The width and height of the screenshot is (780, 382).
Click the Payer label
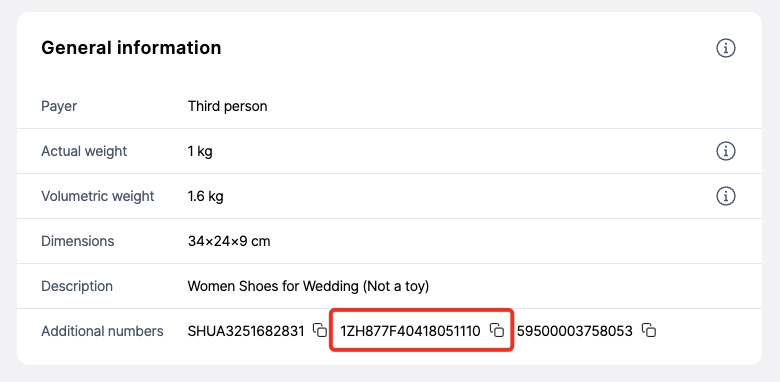(59, 106)
